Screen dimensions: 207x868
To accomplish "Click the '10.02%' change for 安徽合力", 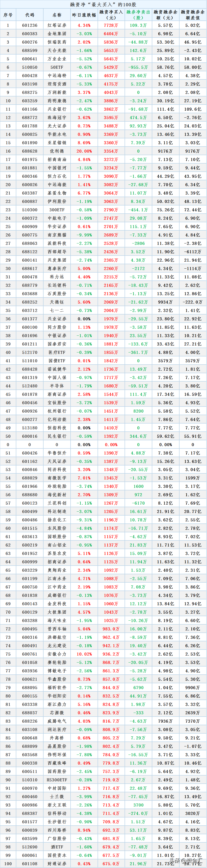I will 84,654.
